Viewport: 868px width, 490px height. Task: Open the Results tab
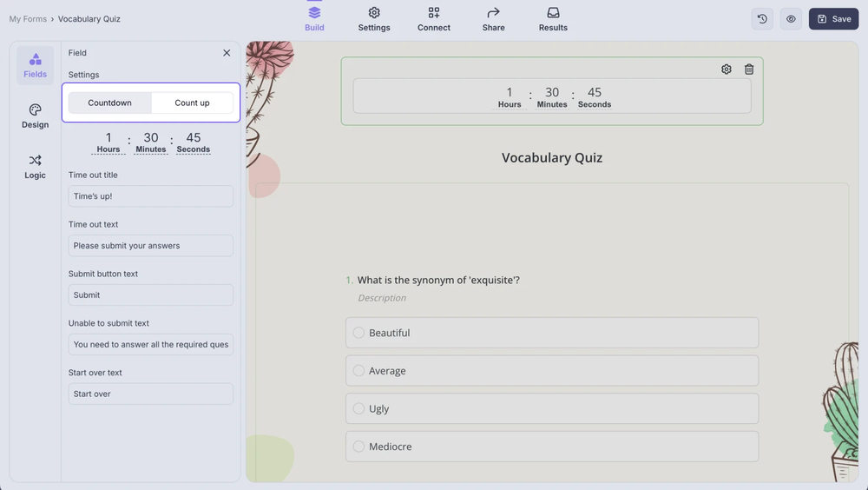point(553,19)
